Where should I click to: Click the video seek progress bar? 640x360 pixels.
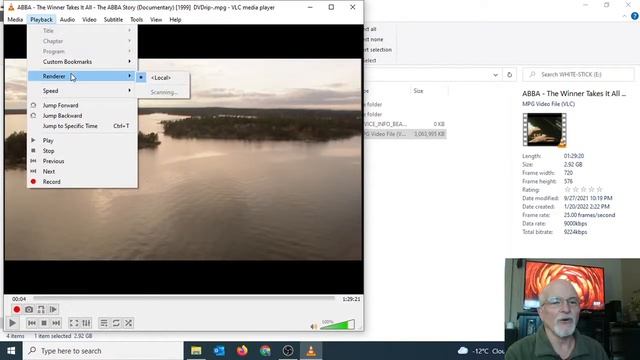(184, 299)
